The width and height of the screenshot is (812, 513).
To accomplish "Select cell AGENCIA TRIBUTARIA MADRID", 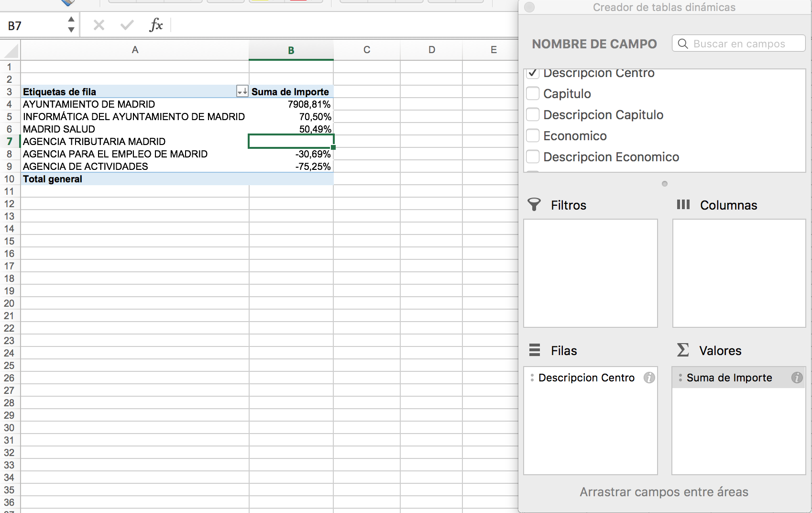I will [x=135, y=142].
